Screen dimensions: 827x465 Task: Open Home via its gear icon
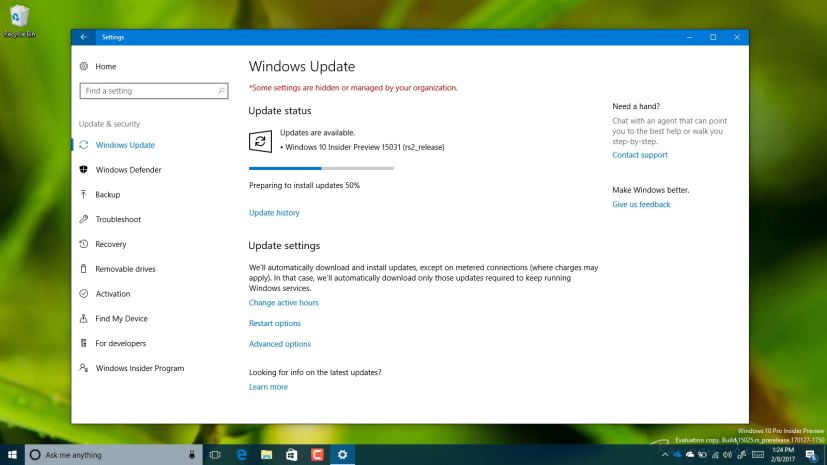[x=83, y=66]
